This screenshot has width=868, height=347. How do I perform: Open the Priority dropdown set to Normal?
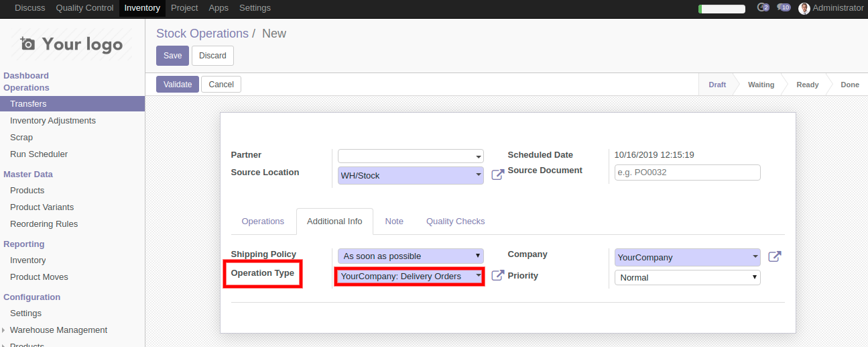pyautogui.click(x=687, y=277)
